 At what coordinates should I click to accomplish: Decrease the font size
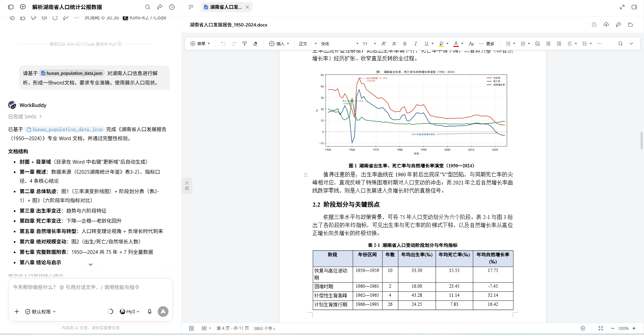pyautogui.click(x=394, y=44)
